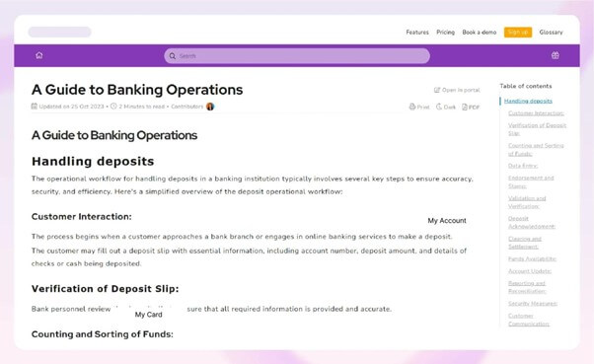Select the large A Guide to Banking Operations title
This screenshot has width=594, height=364.
click(137, 90)
